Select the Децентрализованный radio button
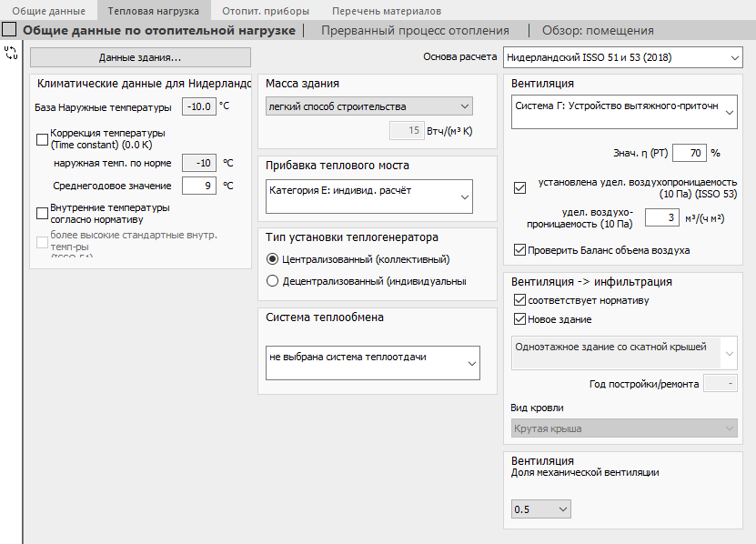The image size is (756, 544). point(272,281)
